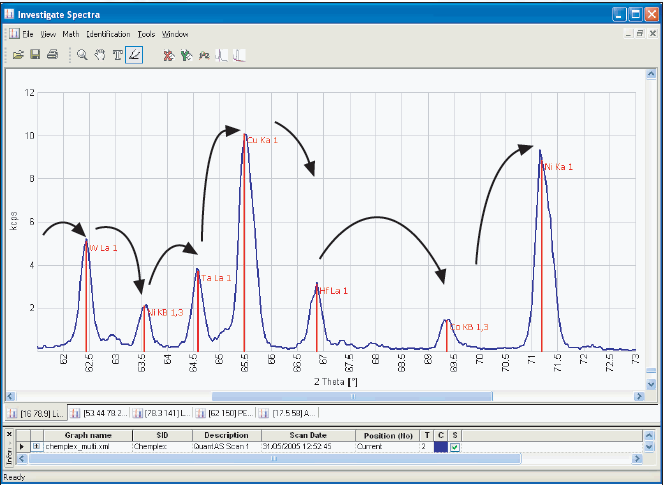663x485 pixels.
Task: Click the blue color swatch in C column
Action: (440, 447)
